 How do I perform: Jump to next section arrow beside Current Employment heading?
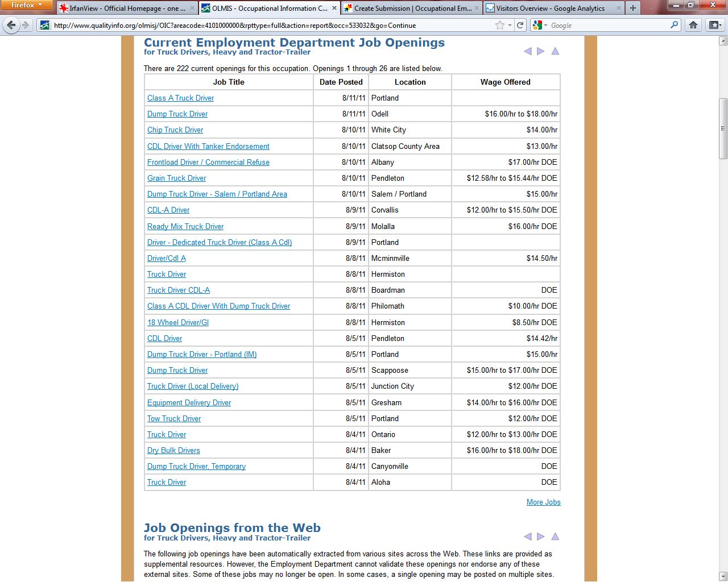tap(541, 51)
